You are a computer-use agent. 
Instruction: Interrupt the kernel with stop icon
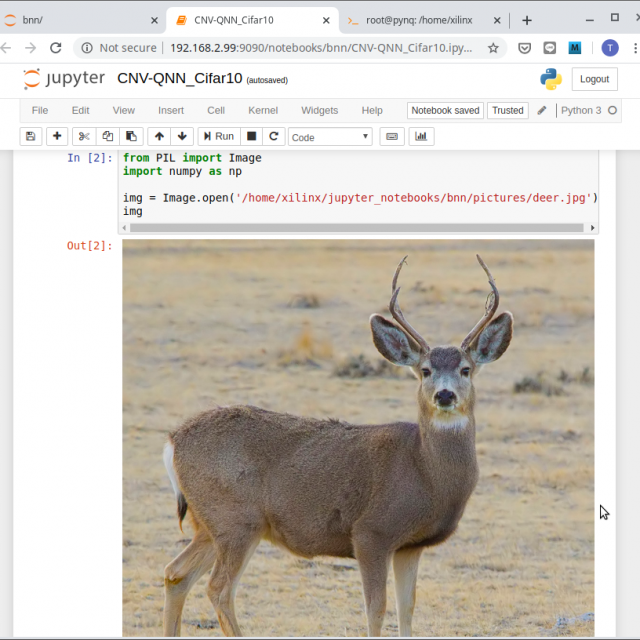pos(252,136)
